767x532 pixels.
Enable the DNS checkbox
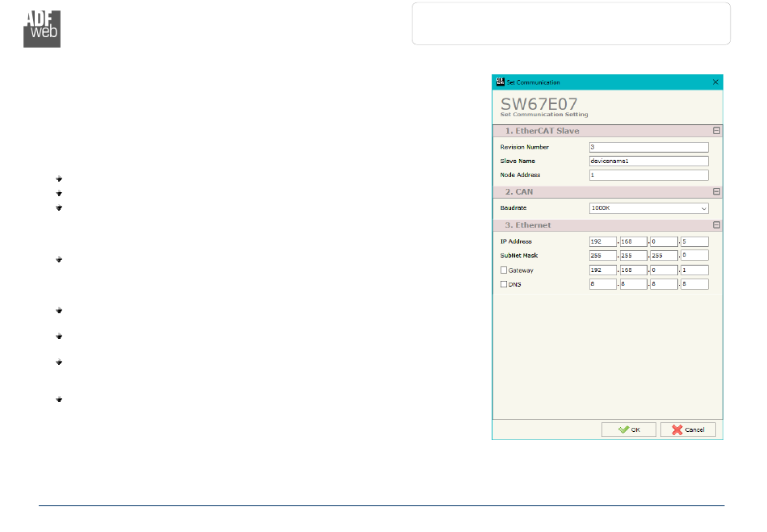[x=504, y=284]
